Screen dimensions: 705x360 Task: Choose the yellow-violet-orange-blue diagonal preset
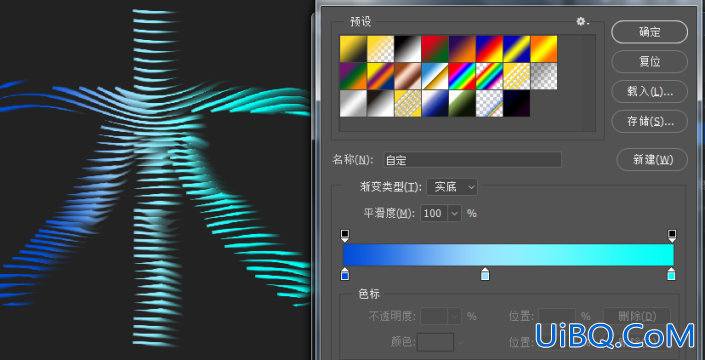tap(381, 76)
